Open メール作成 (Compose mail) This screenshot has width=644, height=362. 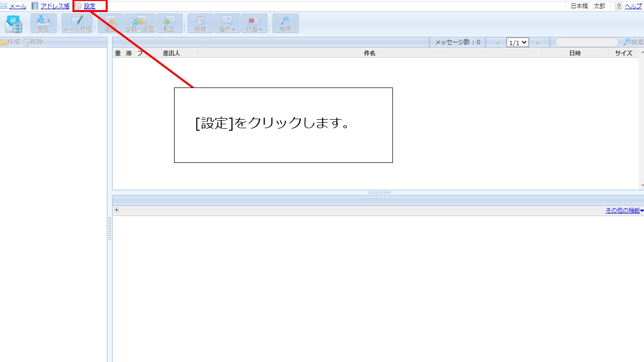pos(77,24)
